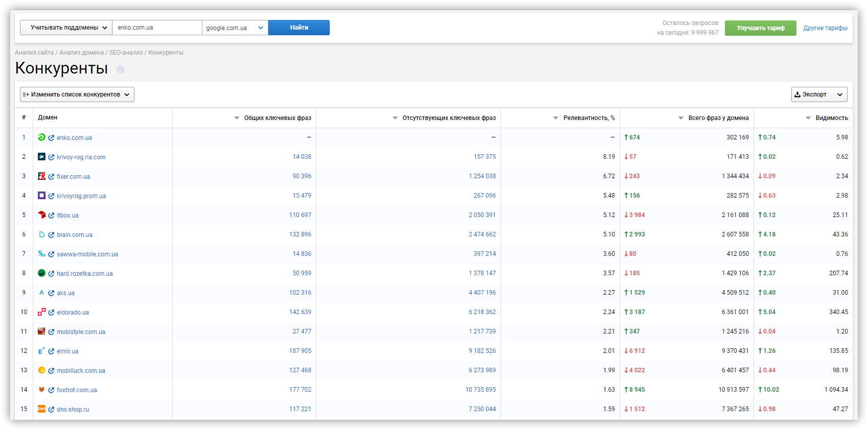Open common phrases count 14 038

pos(302,157)
